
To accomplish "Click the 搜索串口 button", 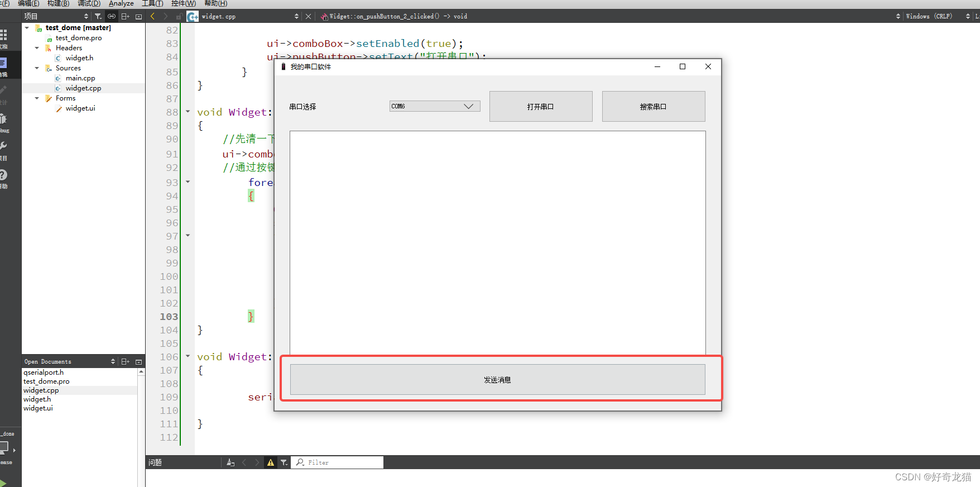I will pos(654,106).
